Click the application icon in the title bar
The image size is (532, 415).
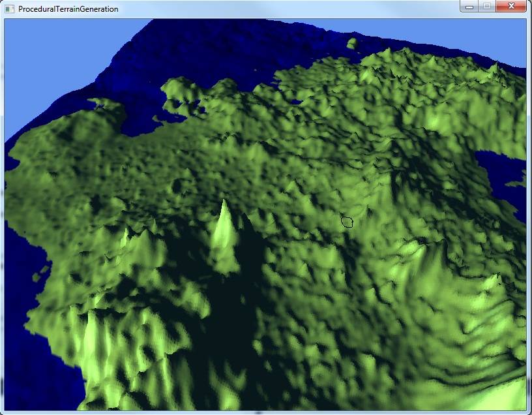[10, 9]
